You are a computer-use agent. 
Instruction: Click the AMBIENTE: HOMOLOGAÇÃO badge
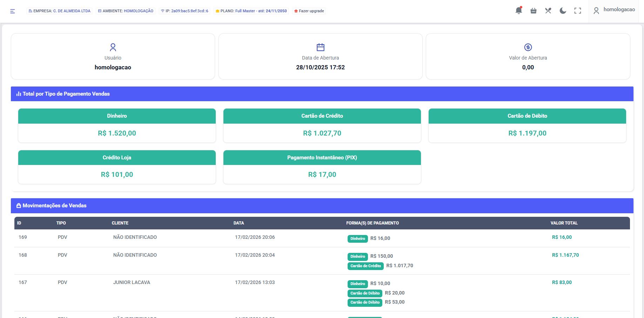click(126, 11)
